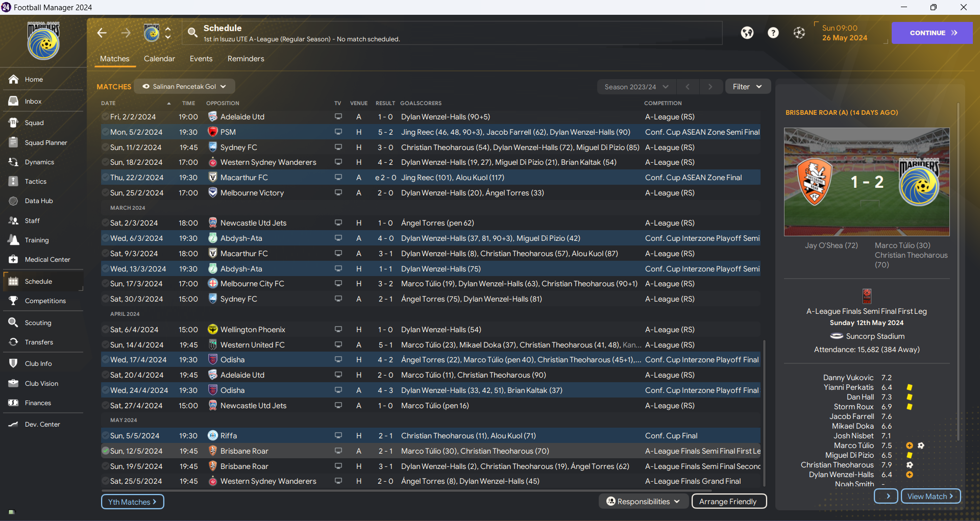Go to next season arrow

coord(710,87)
